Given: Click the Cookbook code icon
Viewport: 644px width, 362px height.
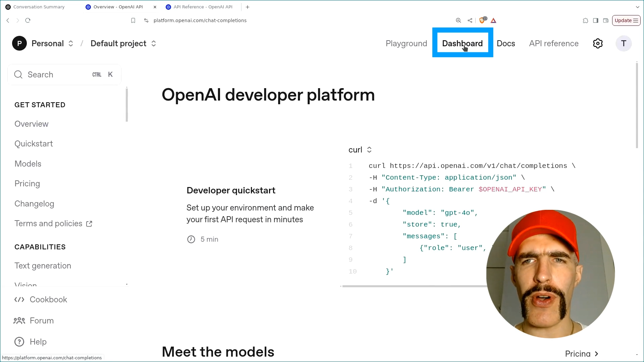Looking at the screenshot, I should [19, 300].
